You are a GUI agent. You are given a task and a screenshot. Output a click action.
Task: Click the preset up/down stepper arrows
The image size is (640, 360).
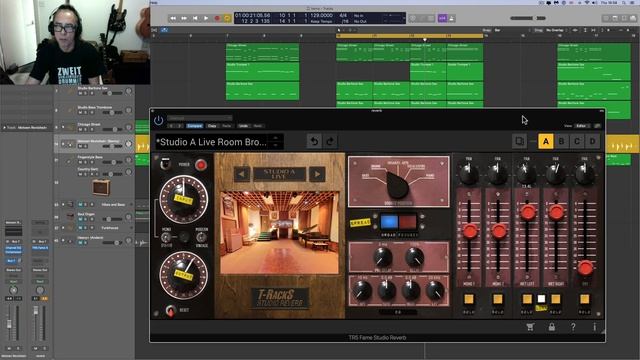276,142
